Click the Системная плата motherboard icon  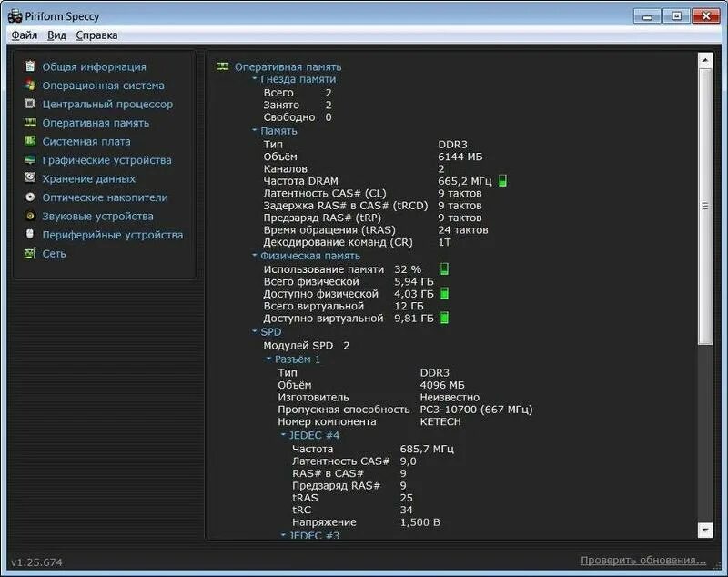[x=30, y=141]
